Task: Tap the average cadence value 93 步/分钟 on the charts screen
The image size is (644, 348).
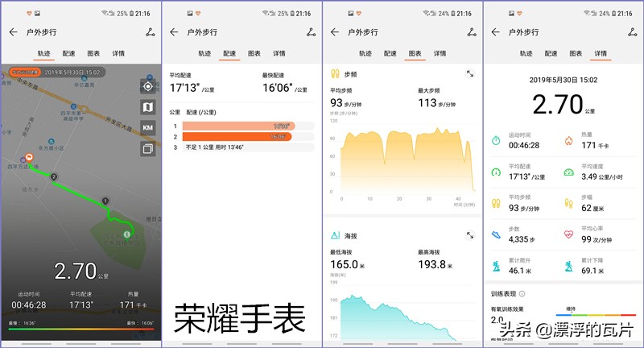Action: [346, 103]
